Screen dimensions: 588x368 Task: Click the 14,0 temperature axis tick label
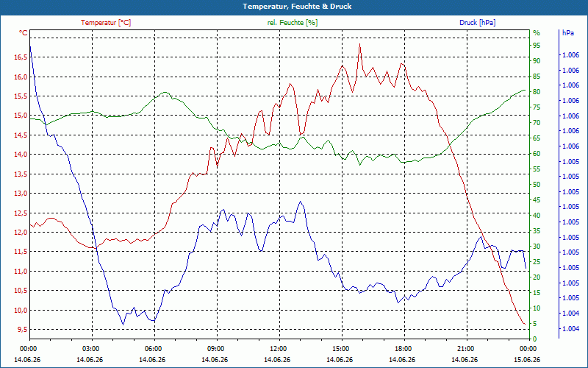click(x=21, y=155)
